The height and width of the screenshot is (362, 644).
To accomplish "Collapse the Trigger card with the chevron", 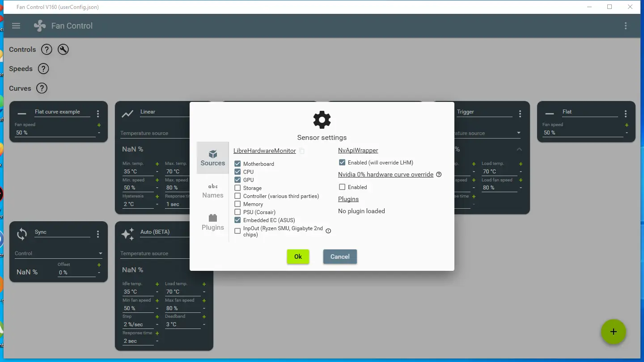I will click(519, 149).
